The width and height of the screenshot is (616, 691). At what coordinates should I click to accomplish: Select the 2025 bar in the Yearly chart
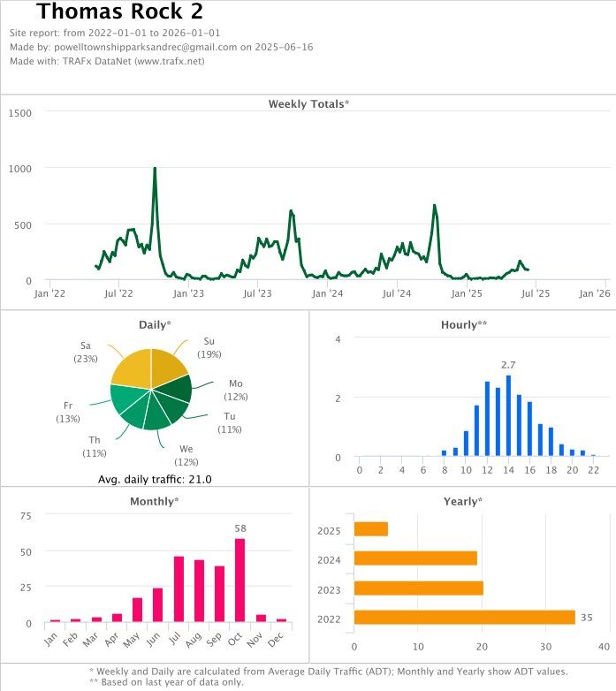click(x=370, y=528)
